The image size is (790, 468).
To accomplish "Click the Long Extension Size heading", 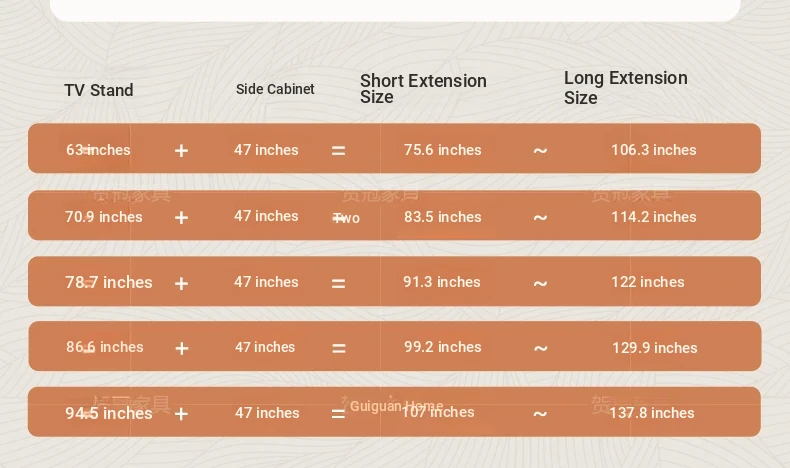I will coord(625,87).
